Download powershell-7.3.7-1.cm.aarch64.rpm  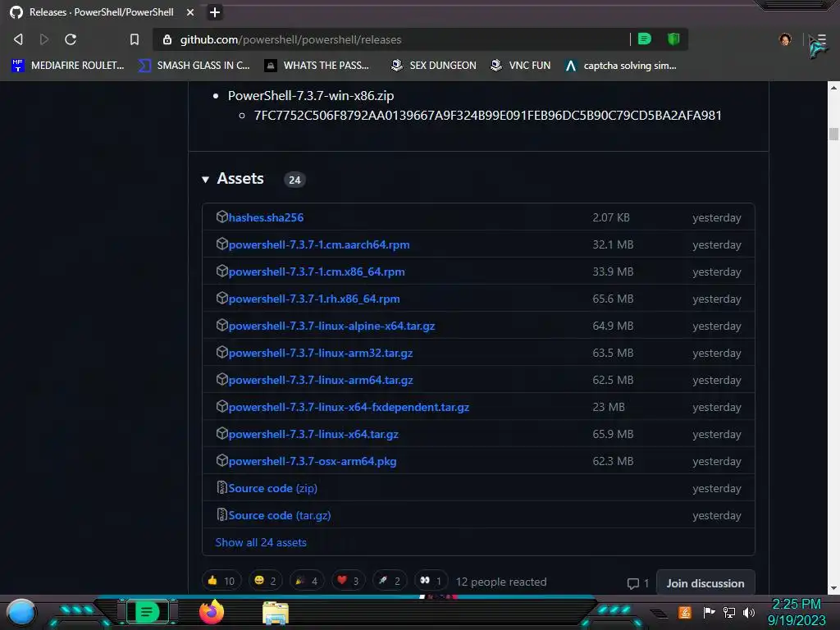[319, 244]
